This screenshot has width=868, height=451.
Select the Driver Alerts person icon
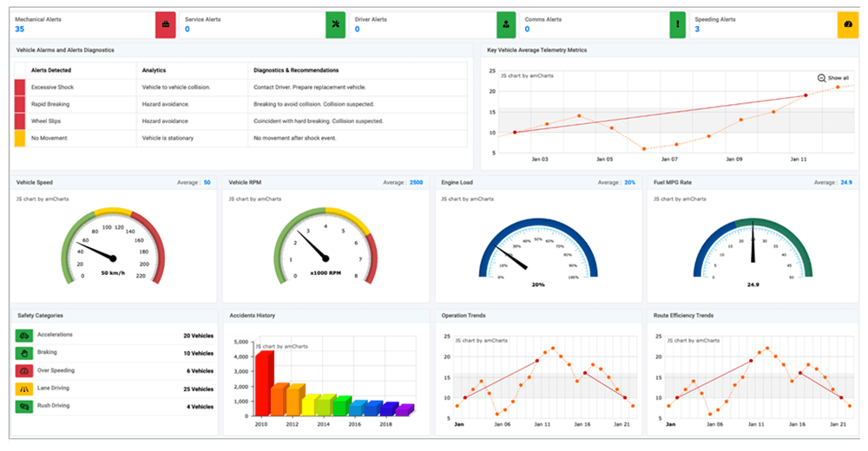coord(506,25)
